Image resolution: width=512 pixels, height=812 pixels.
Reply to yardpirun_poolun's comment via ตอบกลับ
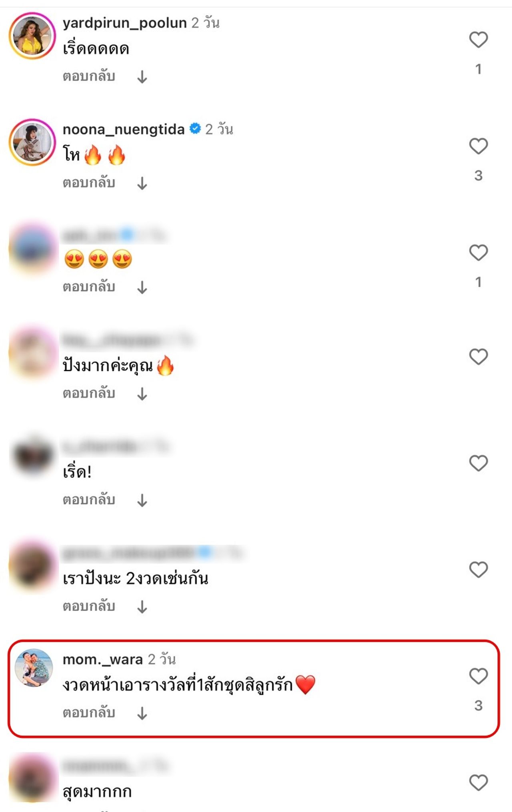89,76
